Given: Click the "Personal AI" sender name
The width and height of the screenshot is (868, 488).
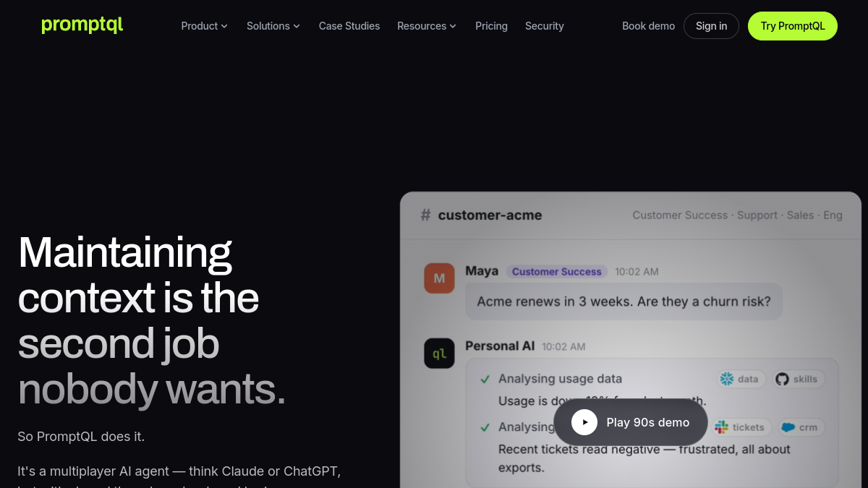Looking at the screenshot, I should click(x=500, y=346).
